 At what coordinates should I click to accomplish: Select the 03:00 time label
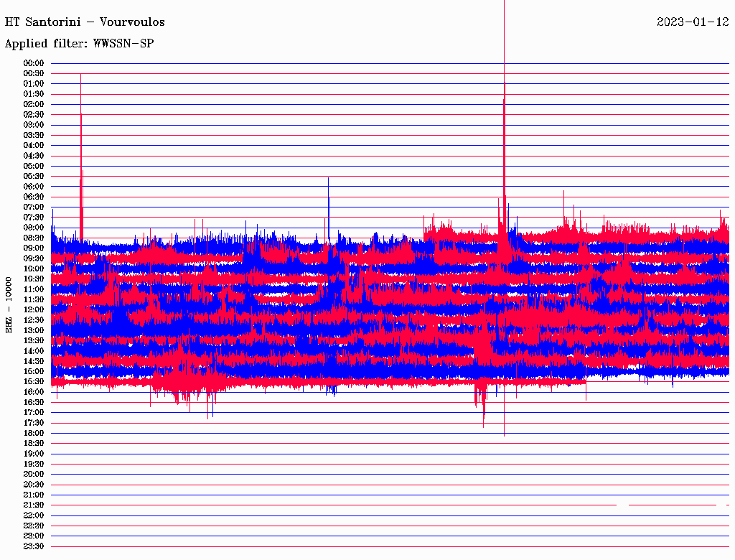[34, 125]
